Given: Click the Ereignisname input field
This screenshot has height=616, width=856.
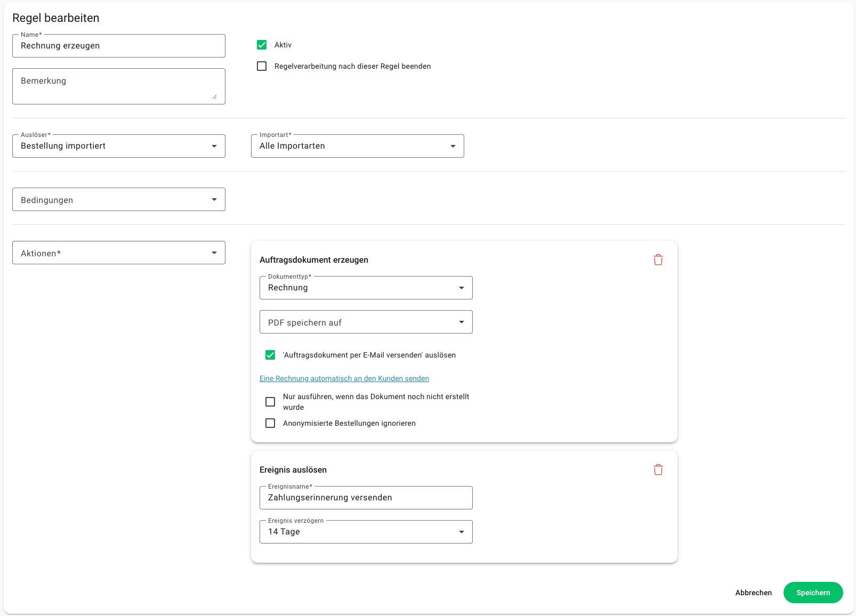Looking at the screenshot, I should (366, 498).
